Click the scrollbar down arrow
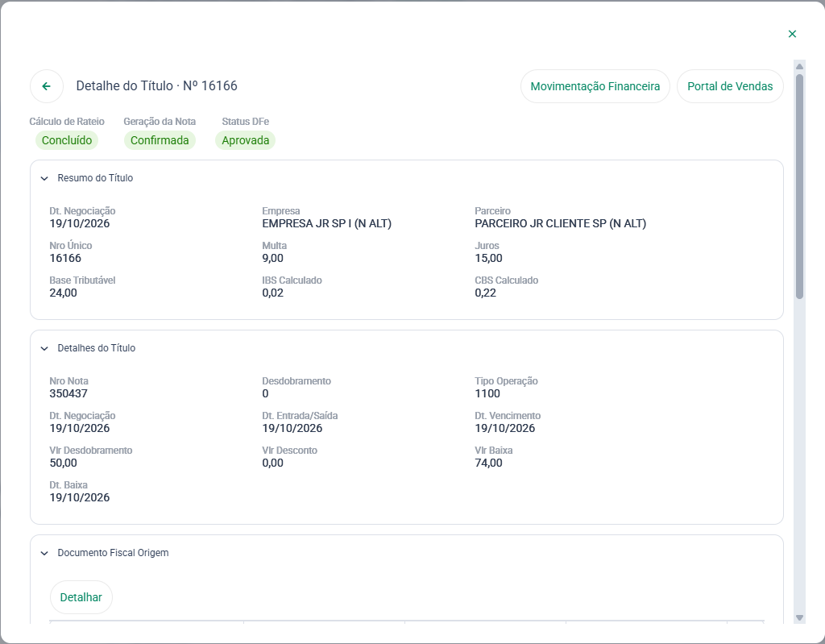 [799, 617]
